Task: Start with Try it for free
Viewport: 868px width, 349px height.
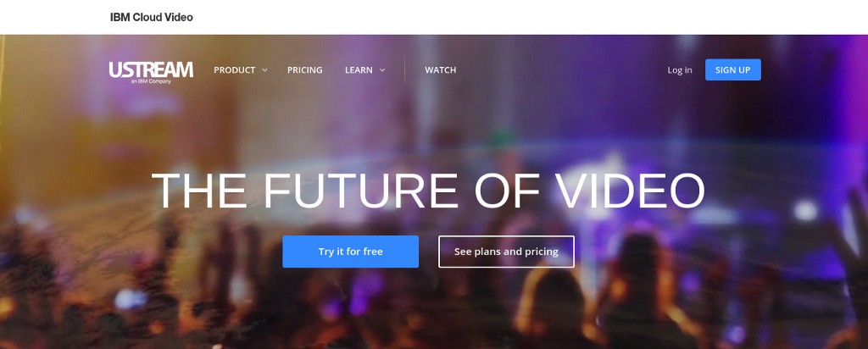Action: pos(350,252)
